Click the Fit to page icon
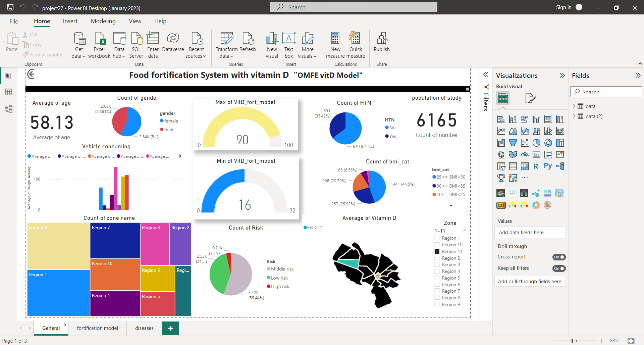Screen dimensions: 644x345 click(631, 341)
